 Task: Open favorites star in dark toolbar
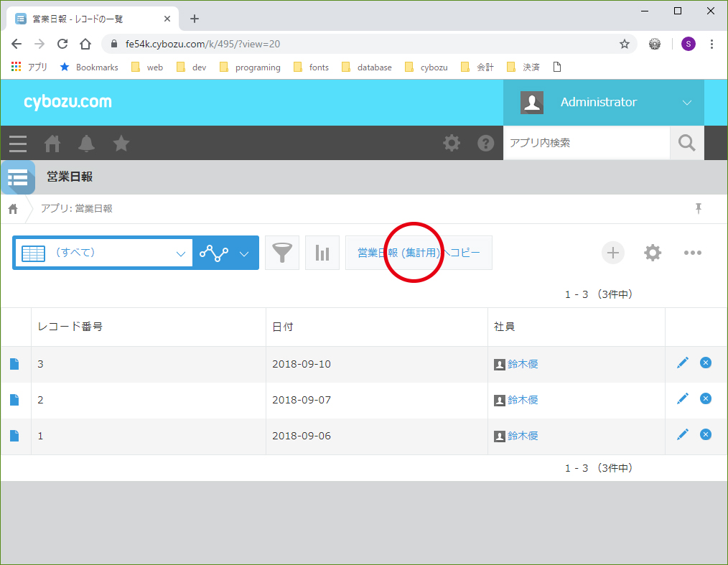(x=121, y=144)
